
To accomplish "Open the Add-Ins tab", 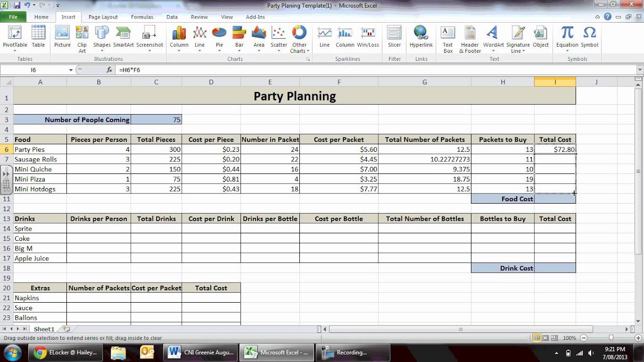I will 255,17.
